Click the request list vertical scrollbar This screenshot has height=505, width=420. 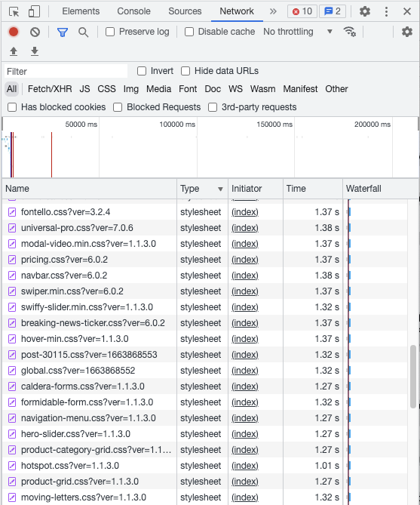(413, 377)
